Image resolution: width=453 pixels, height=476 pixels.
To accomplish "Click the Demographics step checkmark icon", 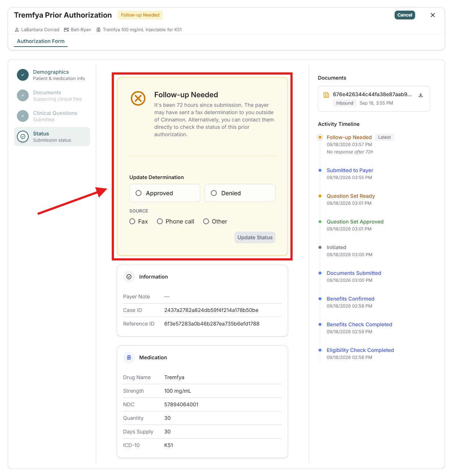I will pyautogui.click(x=23, y=75).
